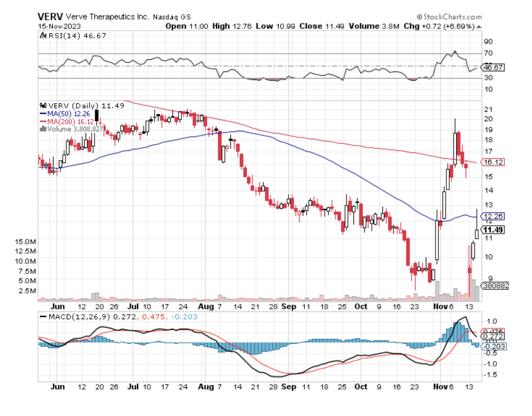Click the 15-Nov-2023 date label
The height and width of the screenshot is (416, 532).
(x=59, y=26)
